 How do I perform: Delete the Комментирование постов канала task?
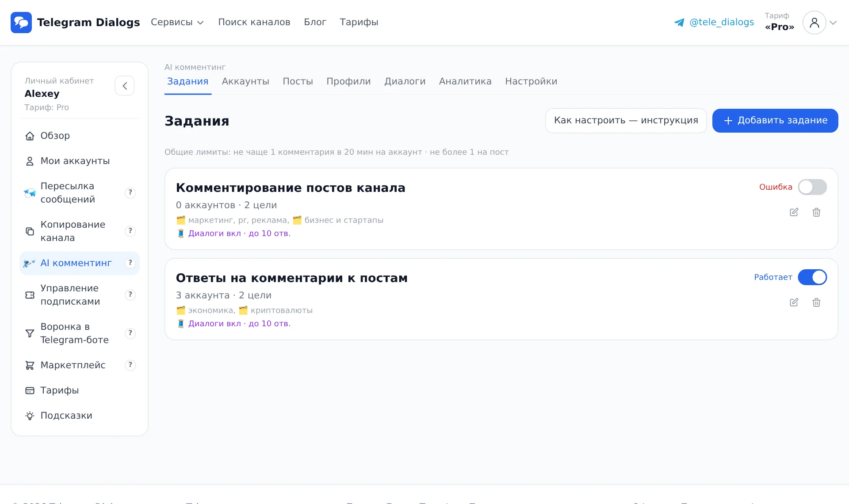pos(816,212)
